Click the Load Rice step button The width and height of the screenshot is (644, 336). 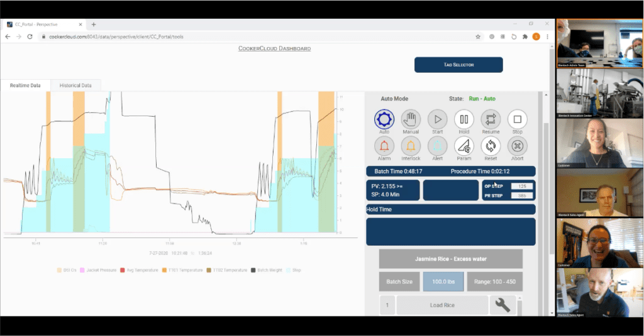click(442, 305)
